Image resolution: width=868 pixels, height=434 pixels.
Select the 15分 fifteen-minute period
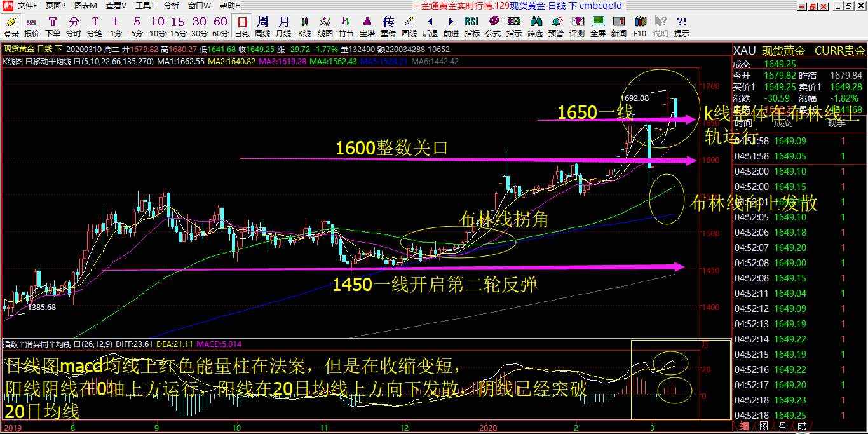[x=179, y=26]
